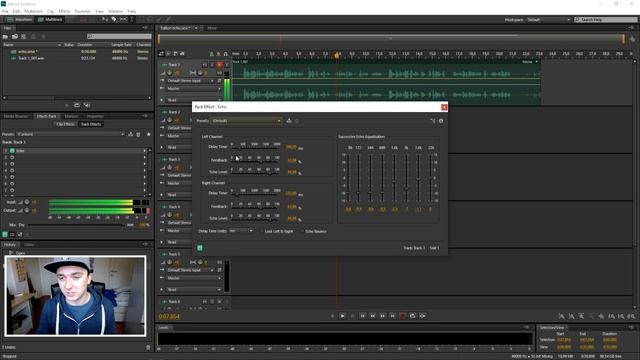Open Effects Rack Presets dropdown
The image size is (640, 360).
pos(70,134)
